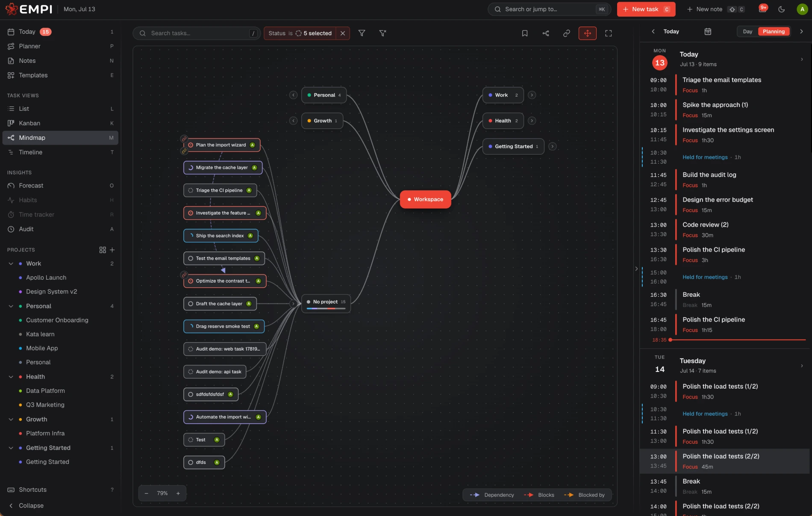
Task: Toggle dark mode moon icon
Action: click(x=782, y=9)
